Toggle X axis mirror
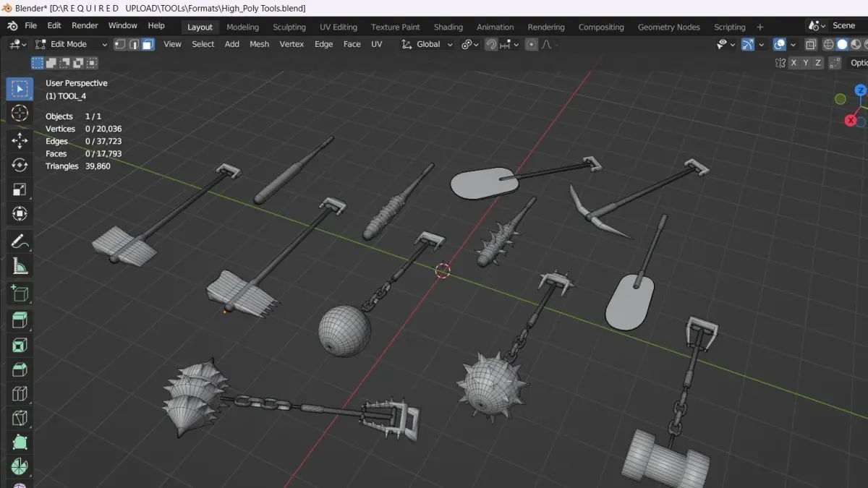This screenshot has height=488, width=868. click(x=793, y=63)
